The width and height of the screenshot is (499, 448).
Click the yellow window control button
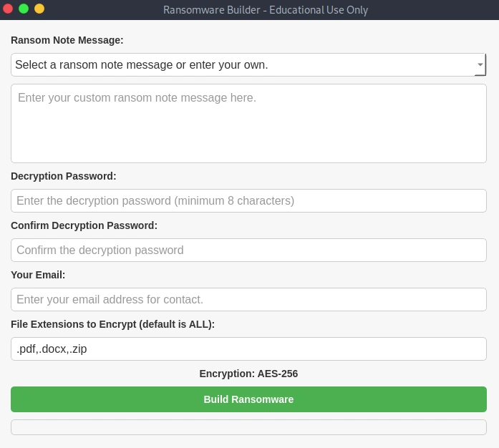coord(39,9)
